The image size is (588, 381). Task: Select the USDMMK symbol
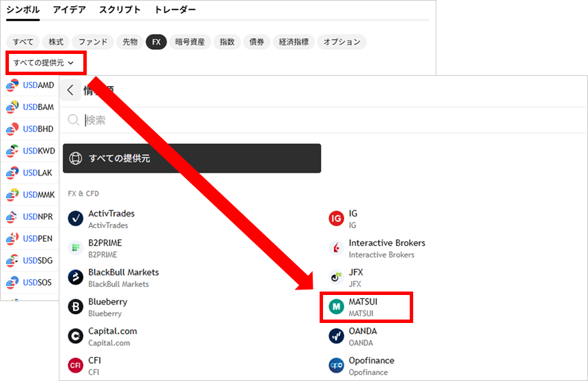(39, 195)
